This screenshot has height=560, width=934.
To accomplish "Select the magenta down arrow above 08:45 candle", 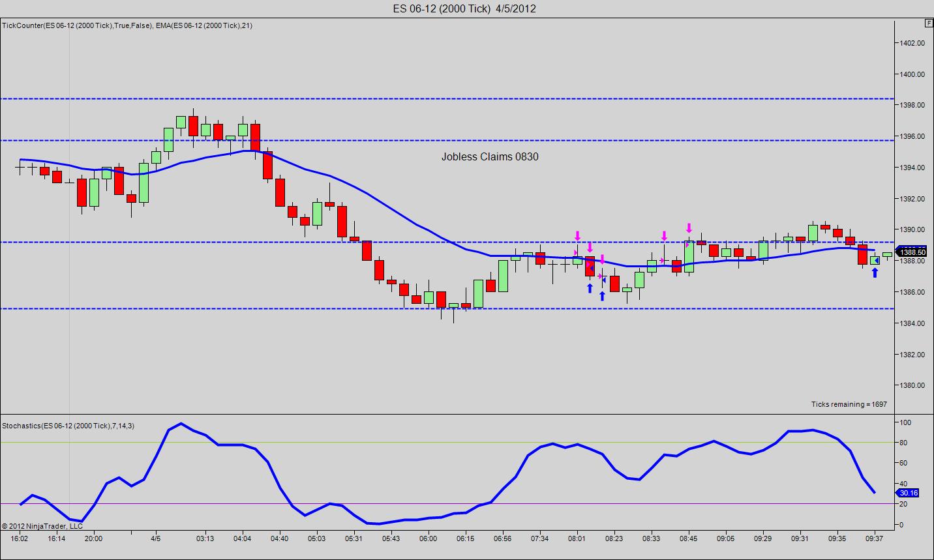I will 689,228.
